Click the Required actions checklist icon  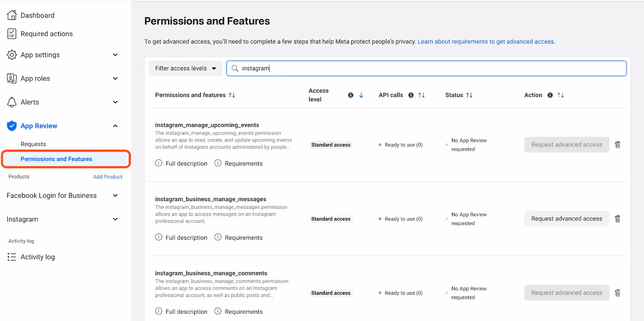[12, 34]
